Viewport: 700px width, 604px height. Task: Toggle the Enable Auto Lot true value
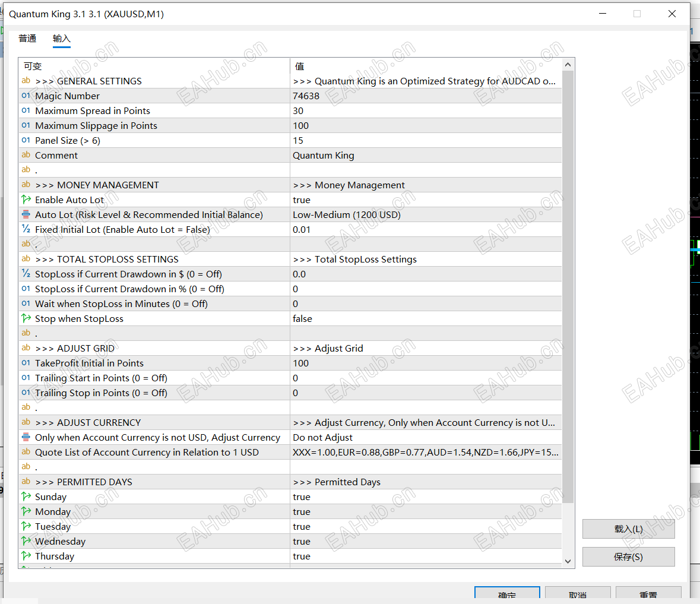coord(426,200)
